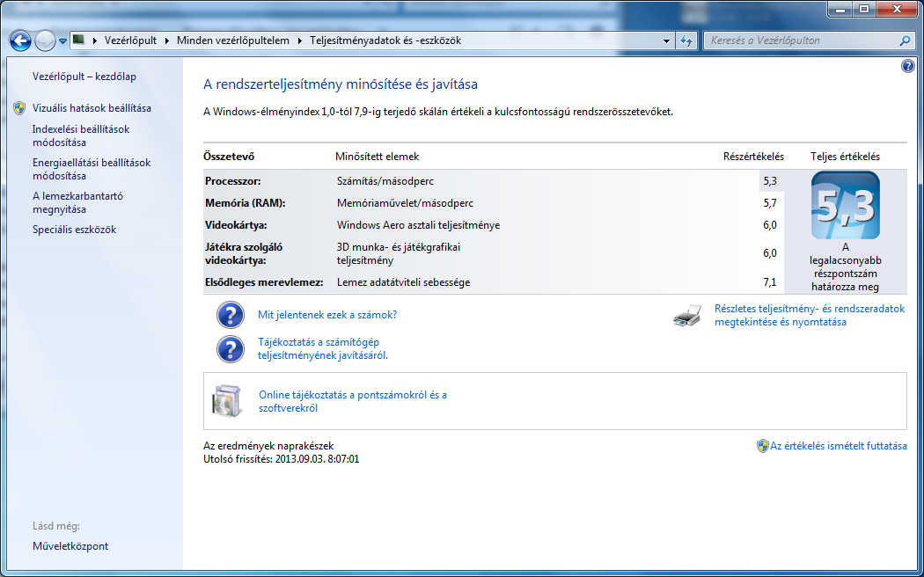Screen dimensions: 924x577
Task: Click the Control Panel icon in address bar
Action: click(78, 40)
